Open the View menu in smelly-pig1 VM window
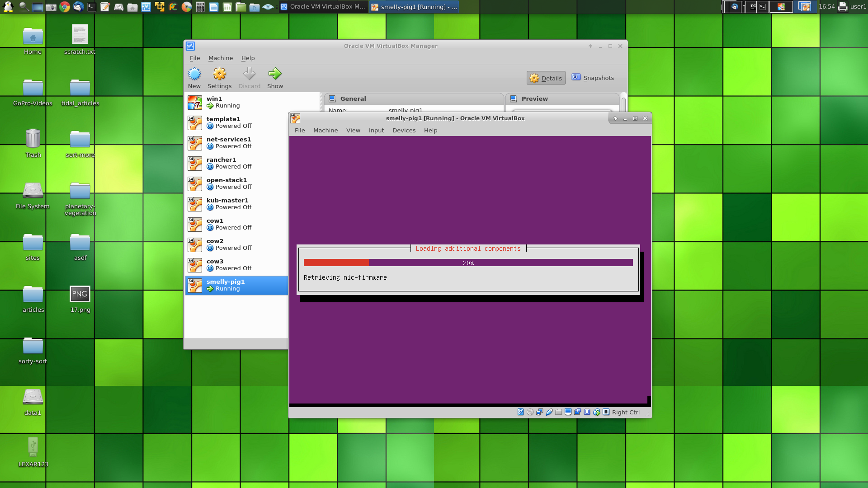 pyautogui.click(x=353, y=131)
